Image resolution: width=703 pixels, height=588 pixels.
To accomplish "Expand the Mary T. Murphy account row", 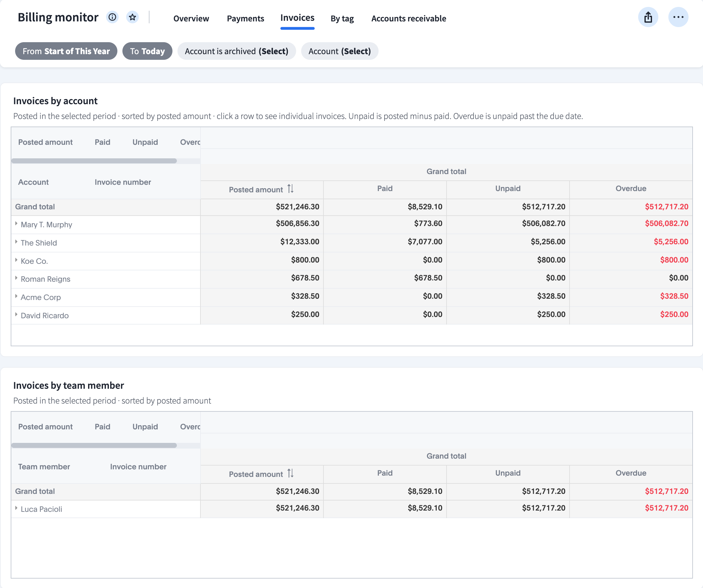I will (x=16, y=224).
